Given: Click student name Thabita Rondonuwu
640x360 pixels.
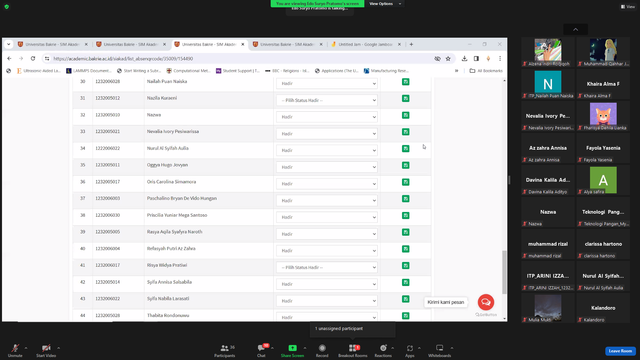Looking at the screenshot, I should pos(168,315).
